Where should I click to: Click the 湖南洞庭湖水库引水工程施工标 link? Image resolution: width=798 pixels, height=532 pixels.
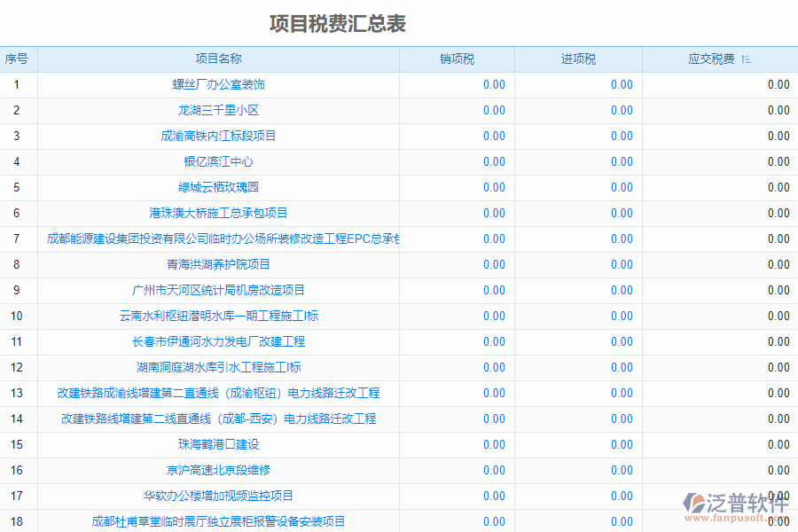(x=220, y=367)
